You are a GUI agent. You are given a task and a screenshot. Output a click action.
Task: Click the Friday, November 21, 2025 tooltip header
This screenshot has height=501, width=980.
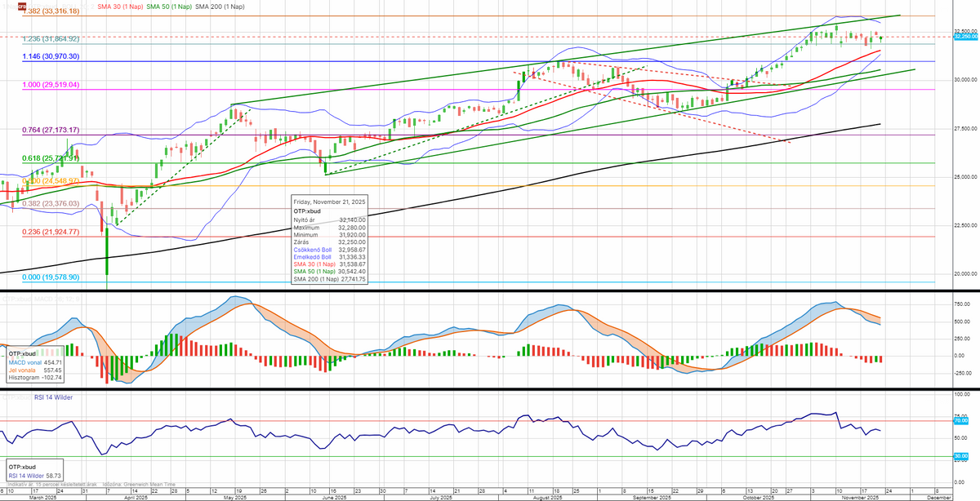pyautogui.click(x=330, y=201)
